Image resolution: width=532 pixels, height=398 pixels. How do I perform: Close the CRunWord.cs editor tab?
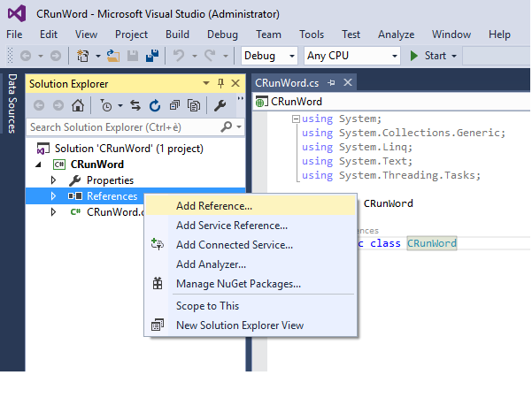point(348,82)
